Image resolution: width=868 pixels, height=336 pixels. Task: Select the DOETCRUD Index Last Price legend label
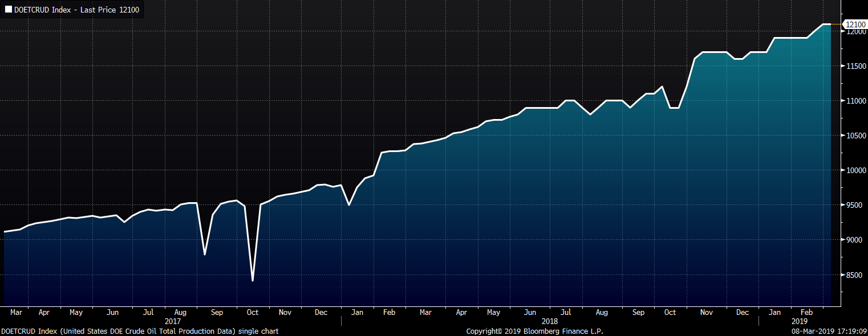point(76,10)
